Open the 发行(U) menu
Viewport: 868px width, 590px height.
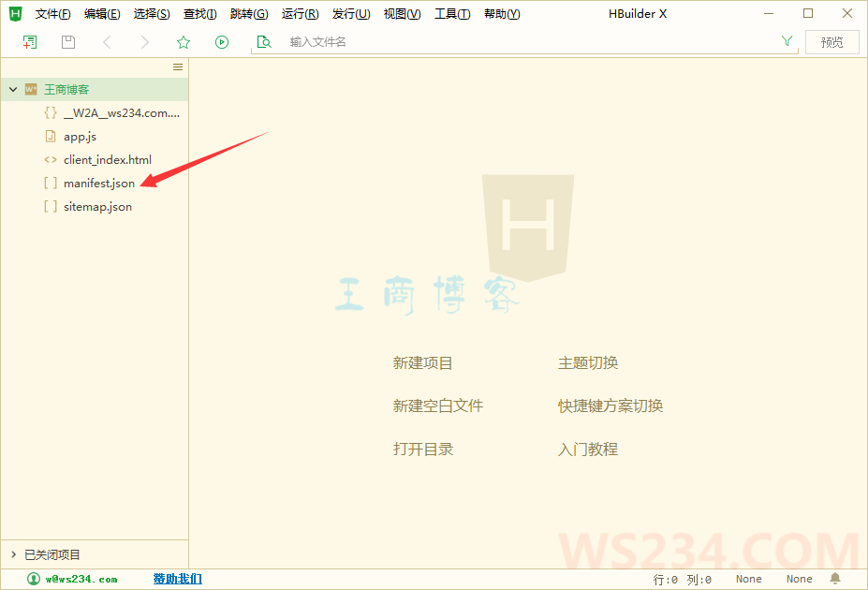click(351, 14)
